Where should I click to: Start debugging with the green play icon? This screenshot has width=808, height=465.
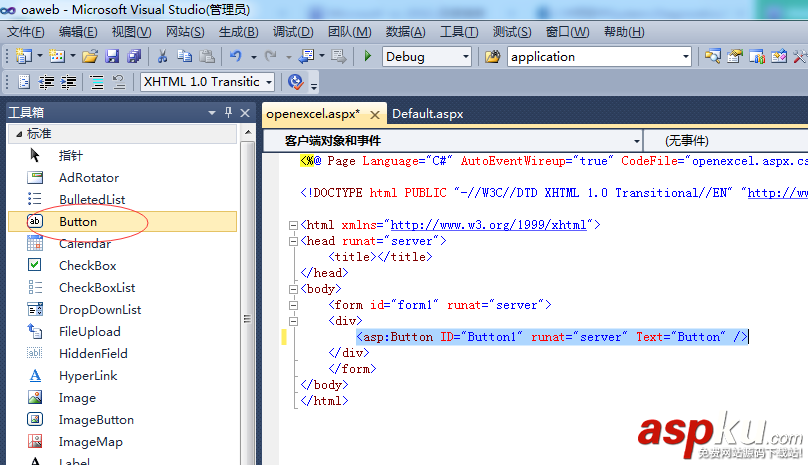(367, 56)
